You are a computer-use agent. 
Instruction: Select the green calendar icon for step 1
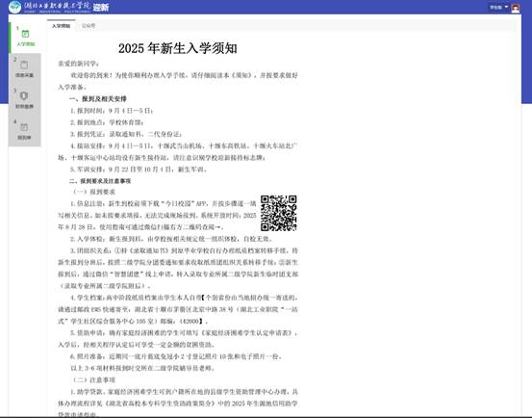tap(25, 34)
